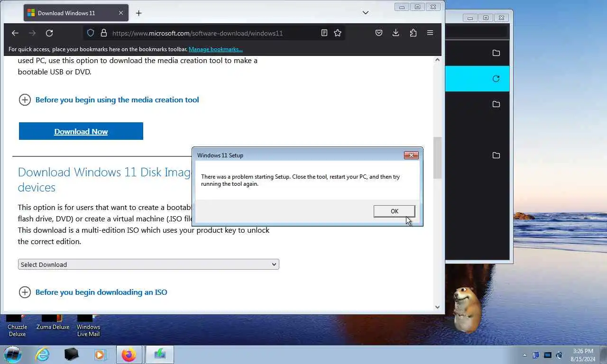Expand Before you begin using the media creation tool
The image size is (607, 364).
(109, 100)
